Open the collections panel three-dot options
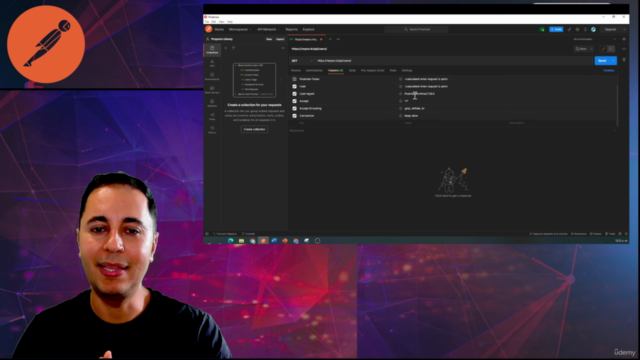Viewport: 640px width, 360px height. point(283,48)
